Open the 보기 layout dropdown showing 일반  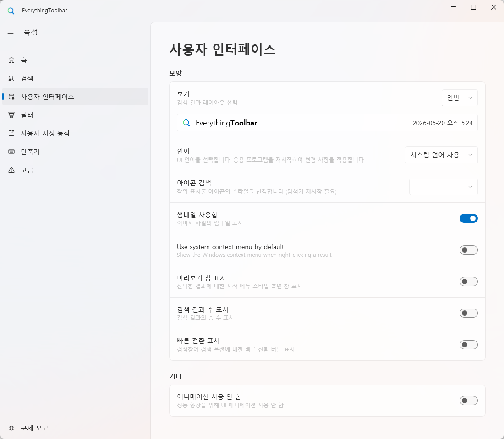coord(460,98)
